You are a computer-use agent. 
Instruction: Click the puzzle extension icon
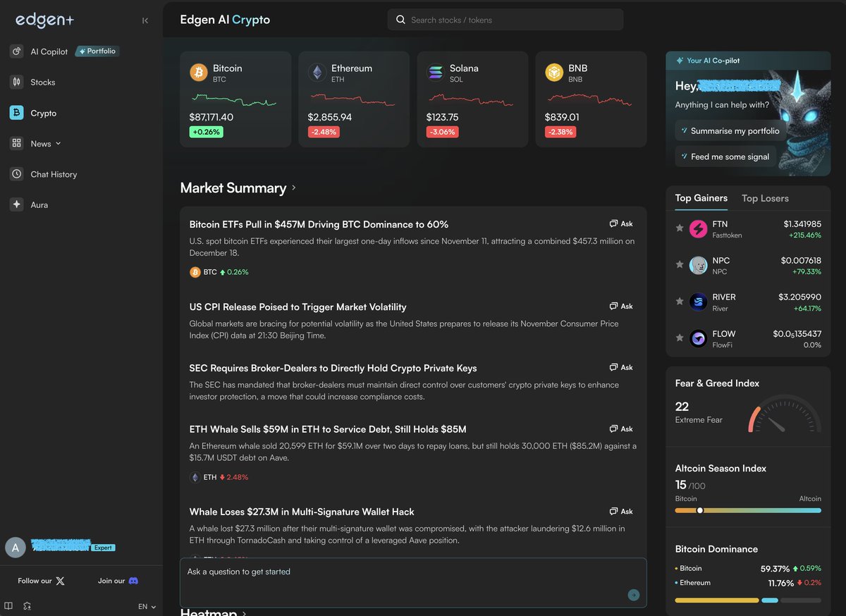[27, 605]
